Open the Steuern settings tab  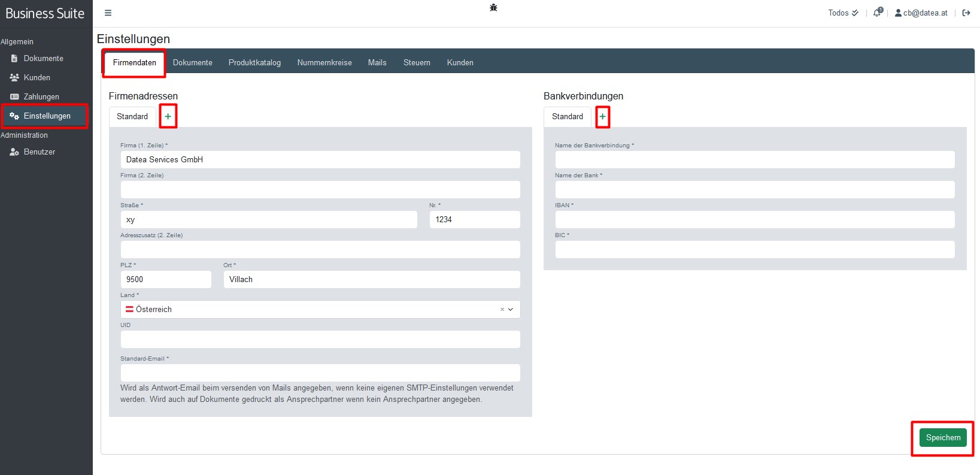pos(417,62)
